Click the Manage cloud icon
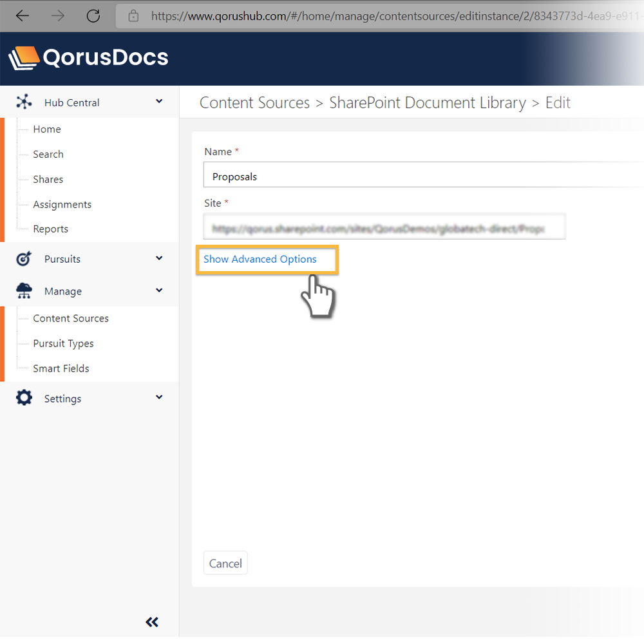The height and width of the screenshot is (644, 644). coord(24,291)
